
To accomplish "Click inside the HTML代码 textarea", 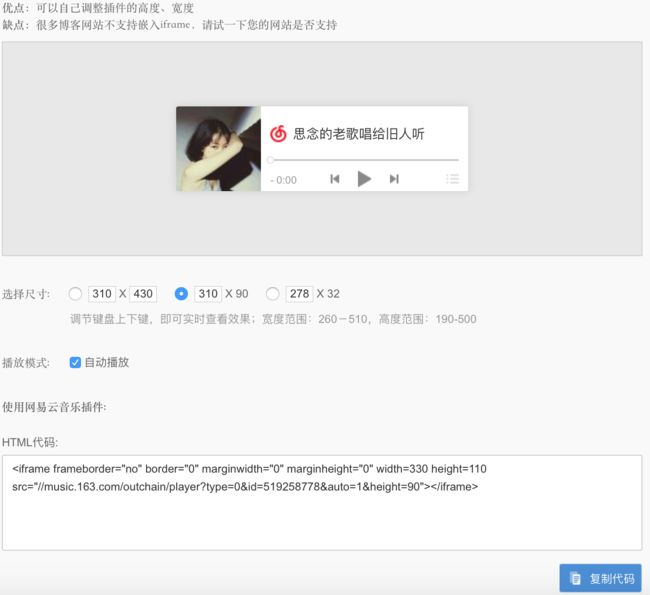I will click(322, 503).
